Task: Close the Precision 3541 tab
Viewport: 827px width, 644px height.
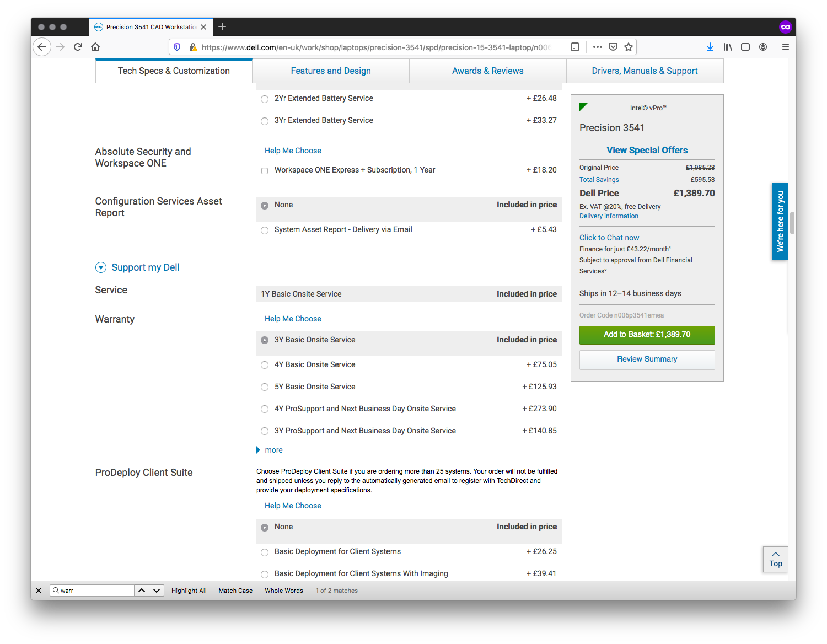Action: click(203, 27)
